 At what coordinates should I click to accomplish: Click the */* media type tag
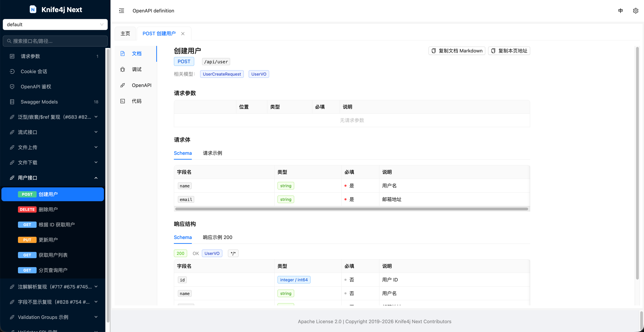(233, 253)
